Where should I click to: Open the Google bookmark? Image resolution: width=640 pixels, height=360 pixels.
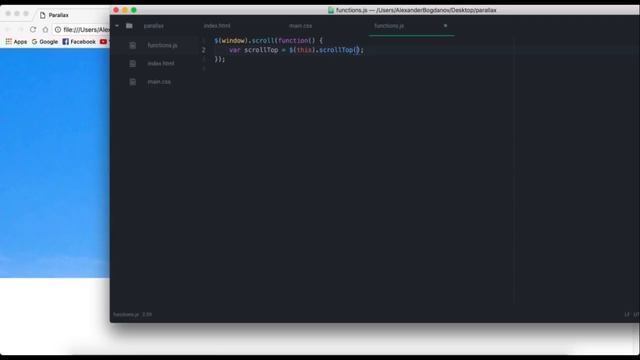click(x=45, y=42)
